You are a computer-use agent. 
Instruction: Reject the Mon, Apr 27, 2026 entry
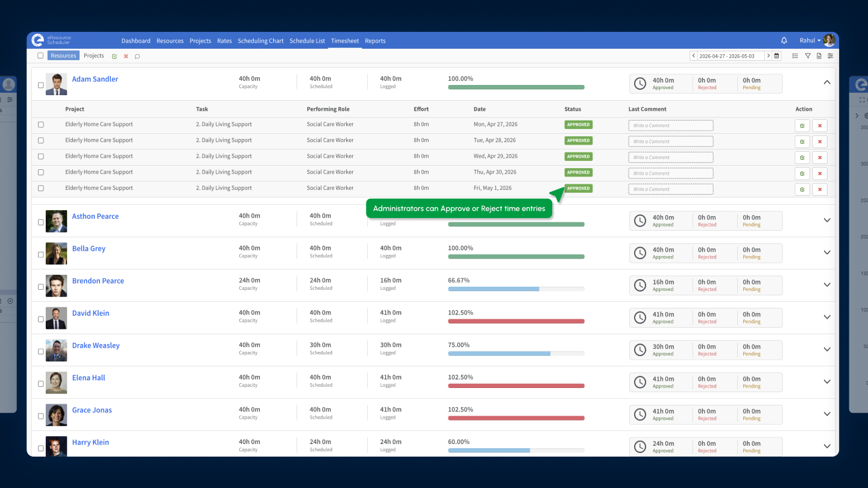(820, 126)
